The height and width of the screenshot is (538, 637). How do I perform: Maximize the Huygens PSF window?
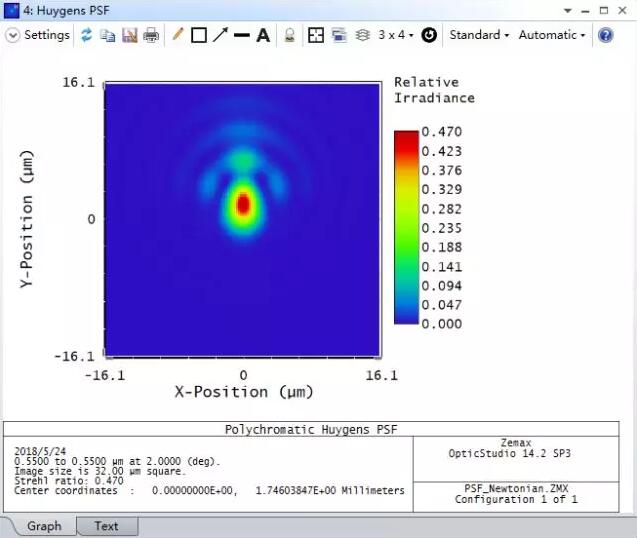(604, 11)
